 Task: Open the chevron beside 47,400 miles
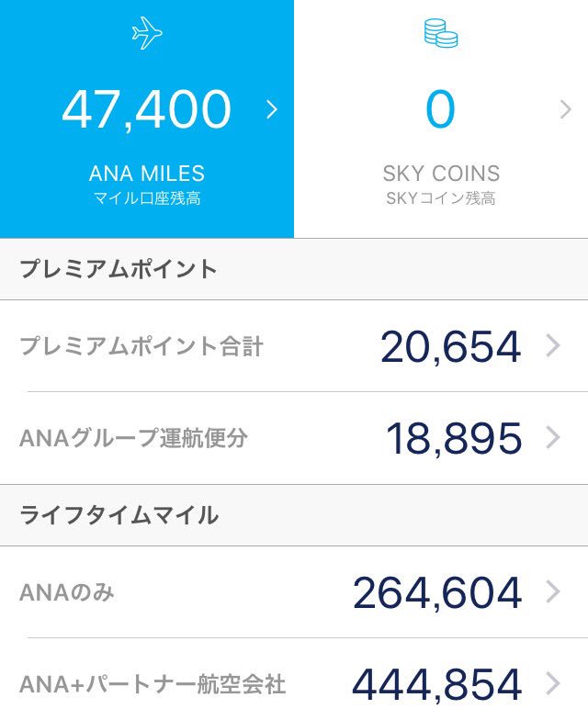tap(272, 109)
